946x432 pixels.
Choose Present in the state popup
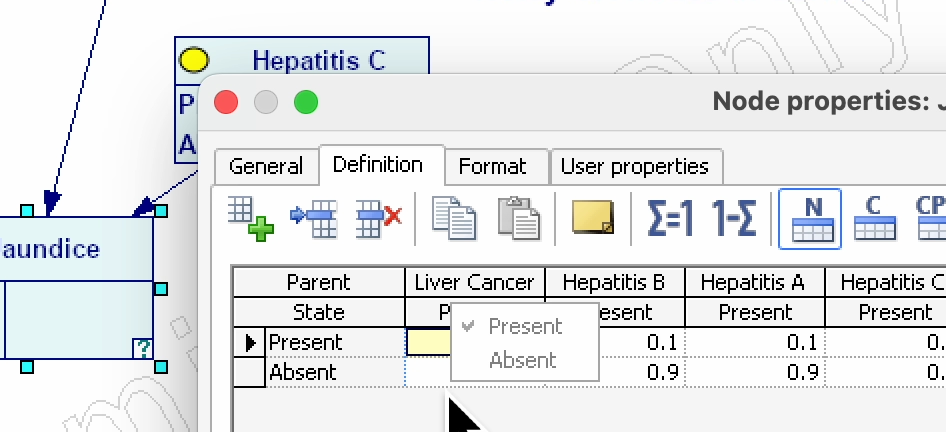(x=525, y=326)
